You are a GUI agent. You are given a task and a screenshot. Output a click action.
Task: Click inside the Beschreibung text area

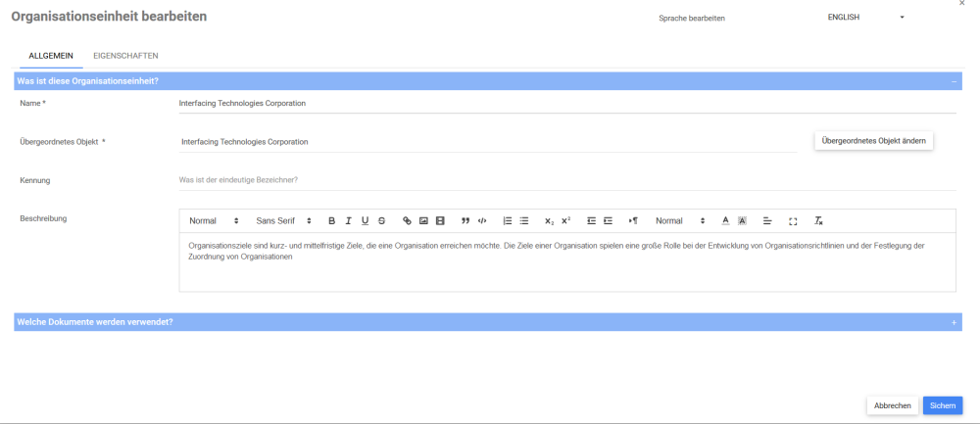(x=567, y=262)
